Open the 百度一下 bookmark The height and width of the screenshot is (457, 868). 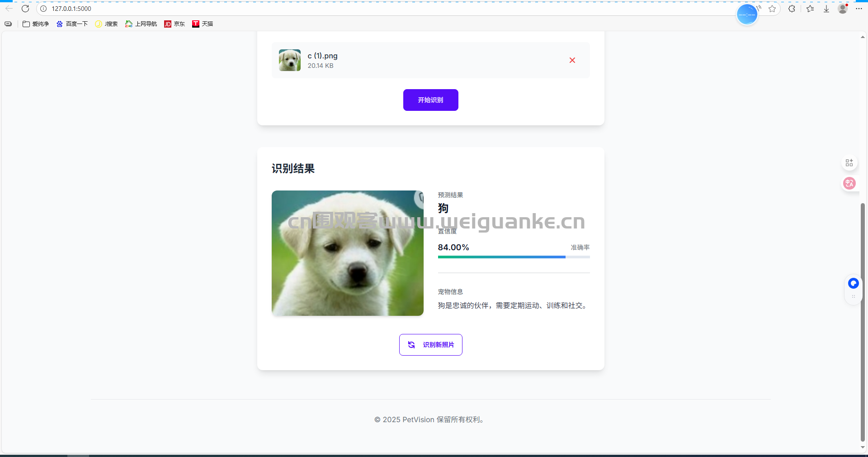72,24
